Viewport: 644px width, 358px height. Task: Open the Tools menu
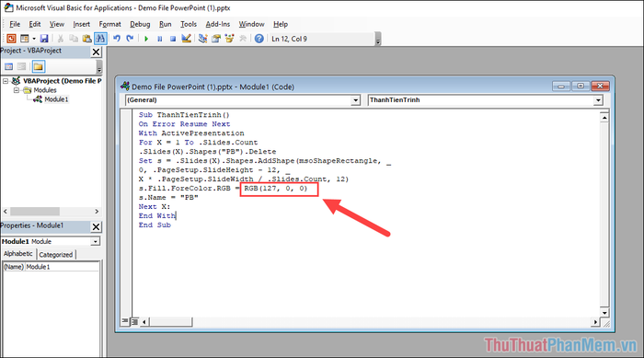[x=189, y=24]
